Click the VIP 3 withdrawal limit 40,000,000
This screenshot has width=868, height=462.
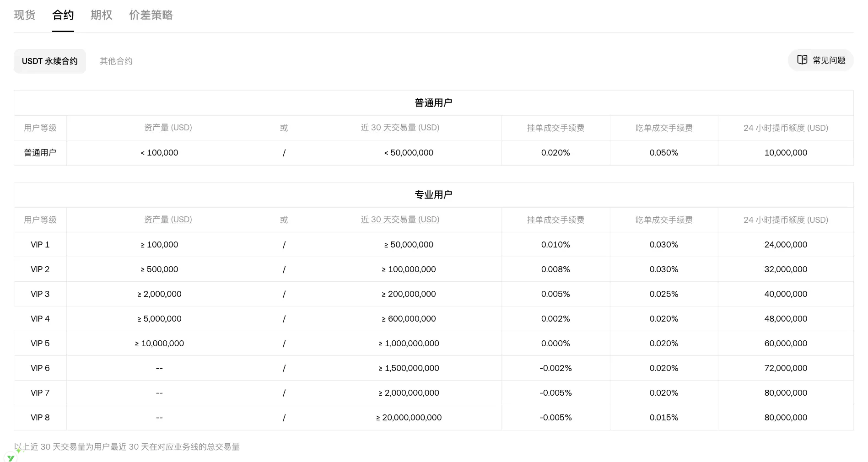coord(786,294)
